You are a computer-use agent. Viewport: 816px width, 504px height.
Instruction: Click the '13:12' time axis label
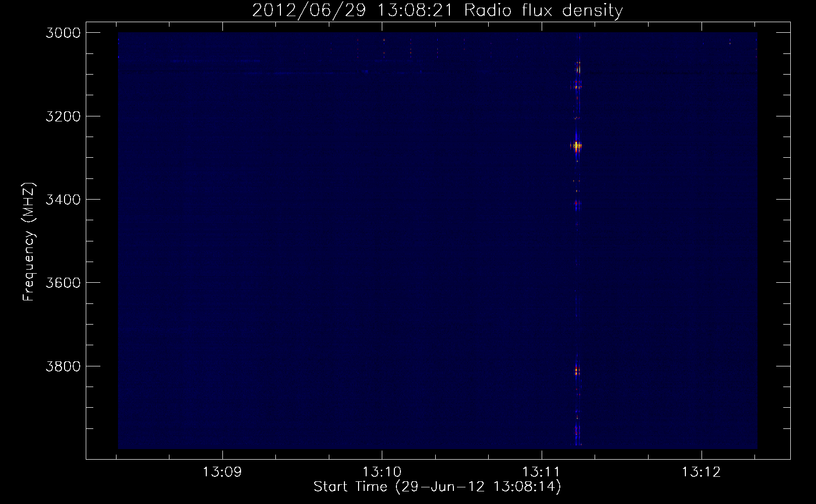click(x=701, y=472)
